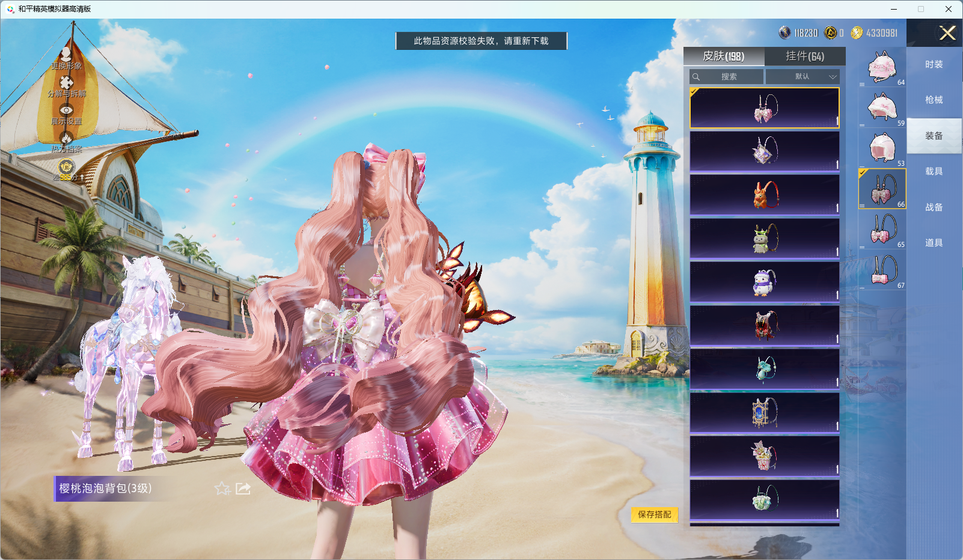Expand list handle under helmet numbered 59
This screenshot has height=560, width=963.
(x=862, y=125)
